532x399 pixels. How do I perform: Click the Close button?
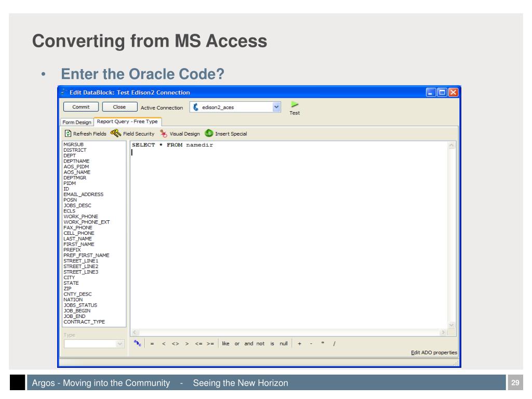point(119,107)
